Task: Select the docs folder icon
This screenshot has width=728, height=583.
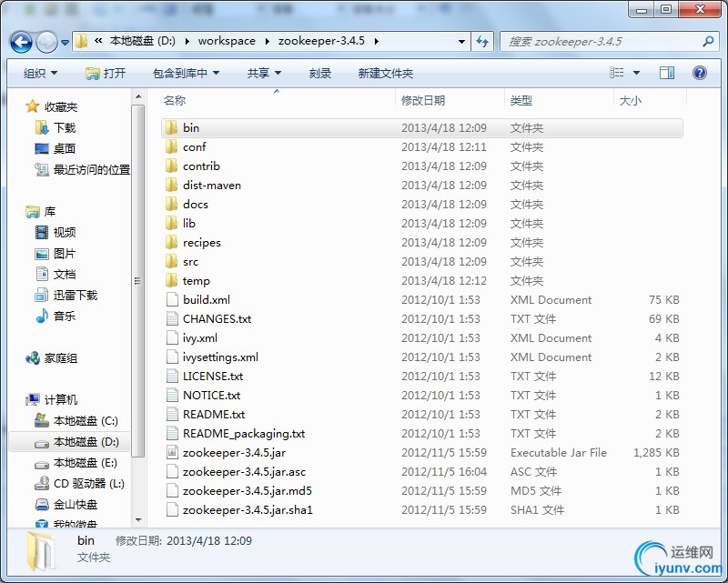Action: 171,205
